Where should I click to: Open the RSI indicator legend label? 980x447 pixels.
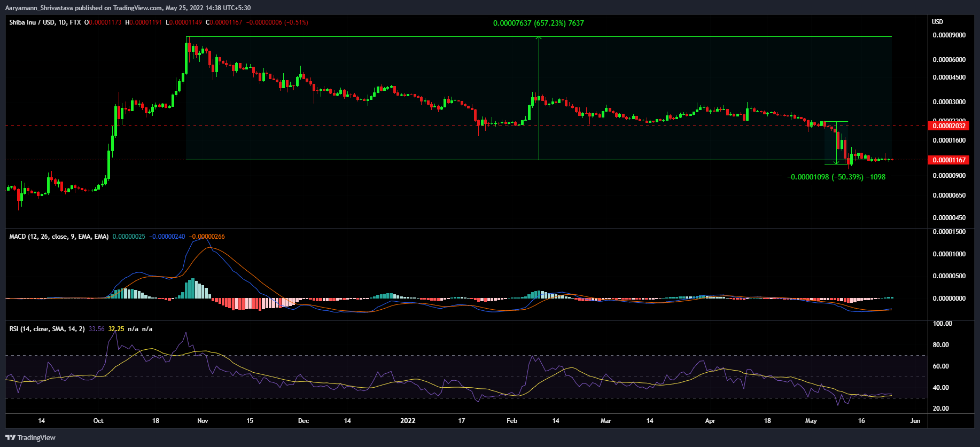pyautogui.click(x=47, y=329)
